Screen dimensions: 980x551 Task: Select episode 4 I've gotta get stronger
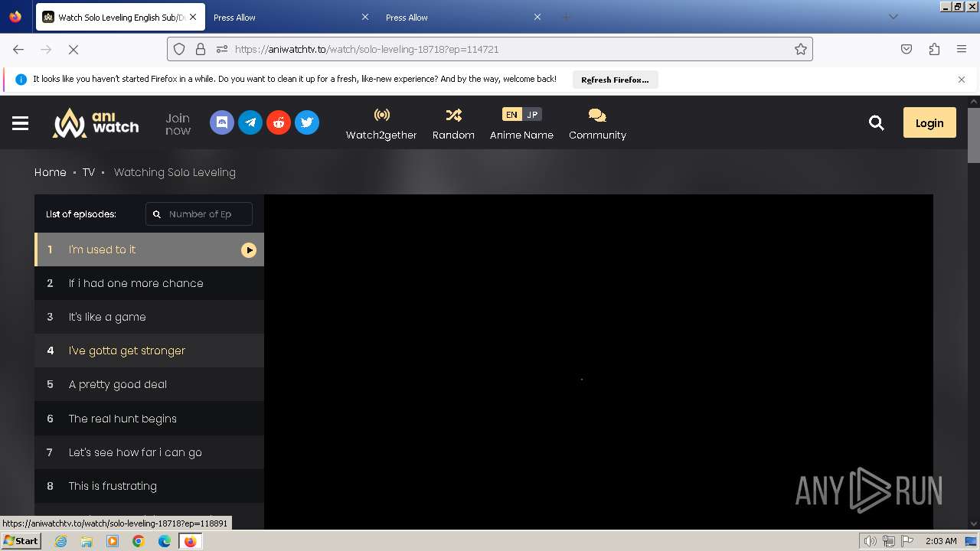(149, 350)
